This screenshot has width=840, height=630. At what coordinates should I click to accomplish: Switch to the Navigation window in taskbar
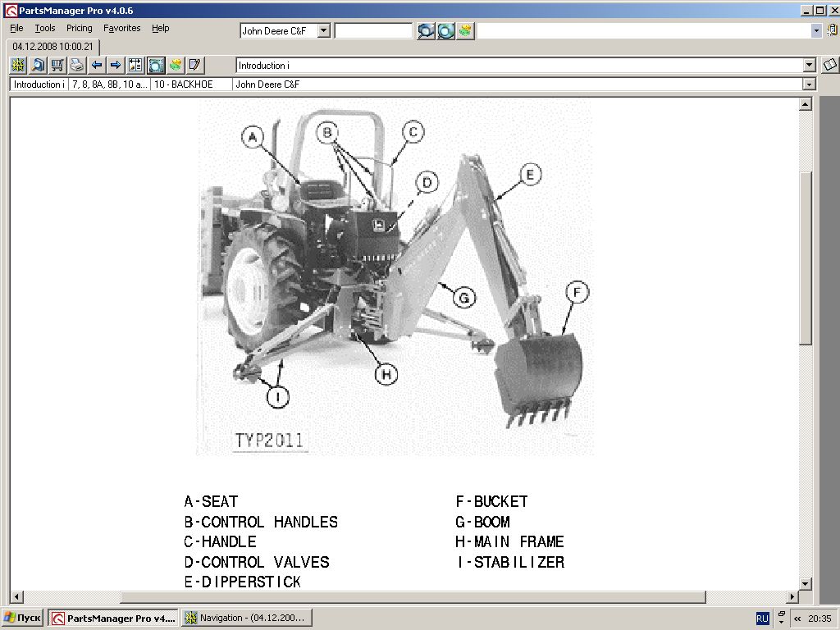pos(246,618)
